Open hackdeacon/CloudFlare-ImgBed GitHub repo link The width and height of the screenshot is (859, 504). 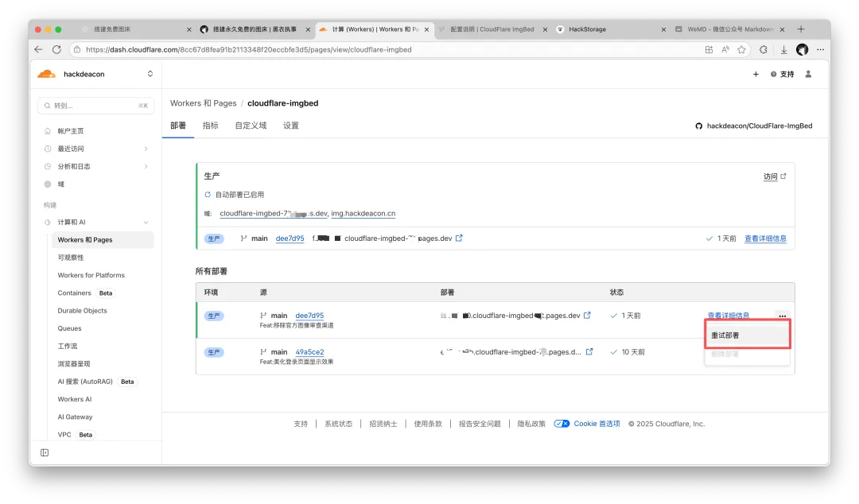[754, 126]
